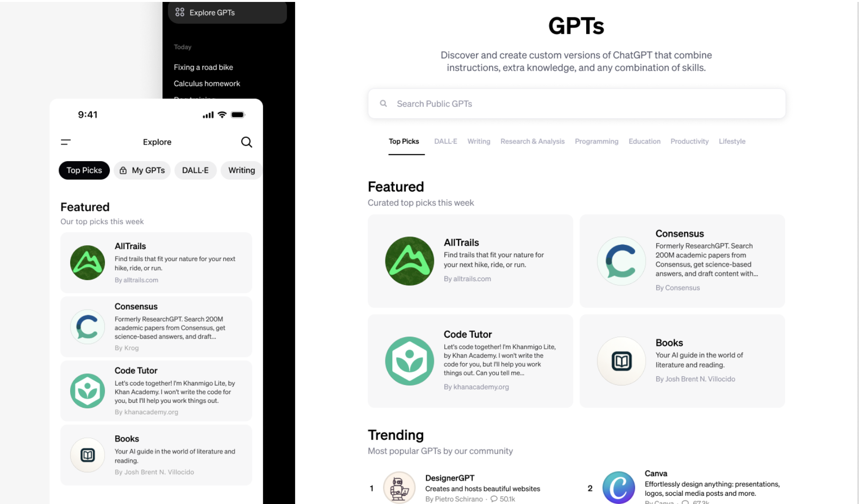Click 'Curated top picks this week' subtitle
Viewport: 859px width, 504px height.
tap(421, 203)
